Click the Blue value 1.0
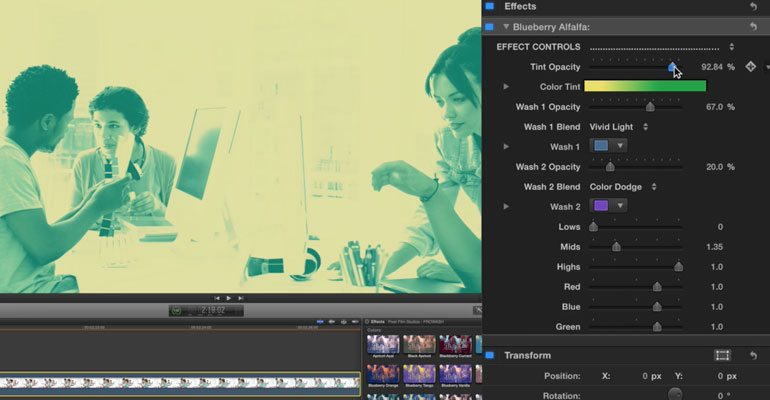This screenshot has width=770, height=400. pos(717,307)
